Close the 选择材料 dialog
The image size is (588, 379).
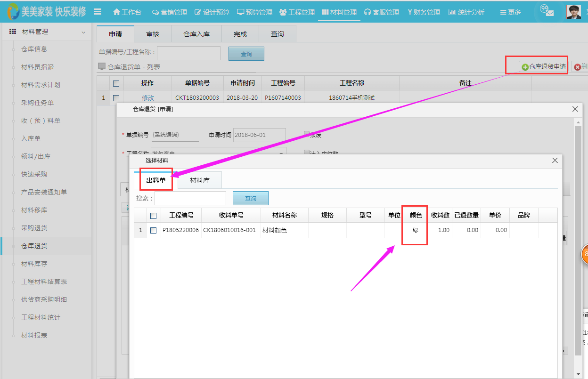[x=555, y=161]
